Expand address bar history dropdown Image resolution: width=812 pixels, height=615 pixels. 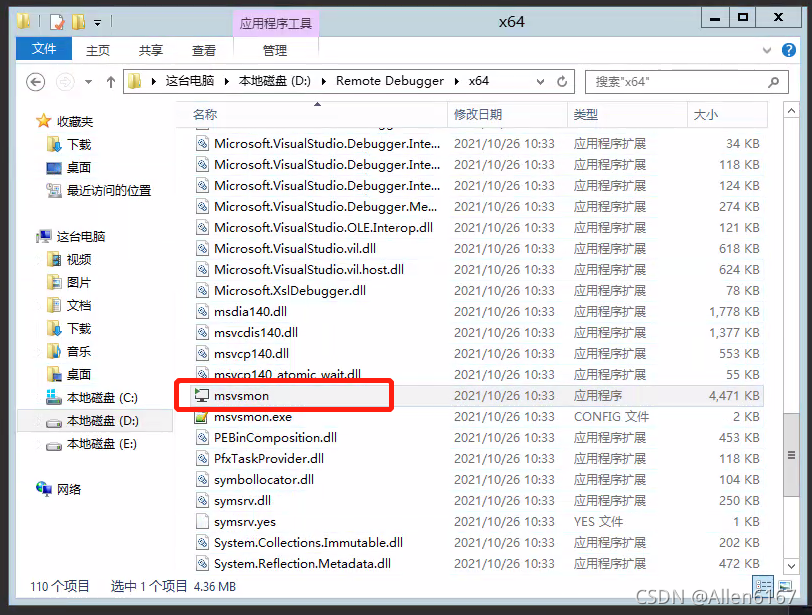[540, 81]
